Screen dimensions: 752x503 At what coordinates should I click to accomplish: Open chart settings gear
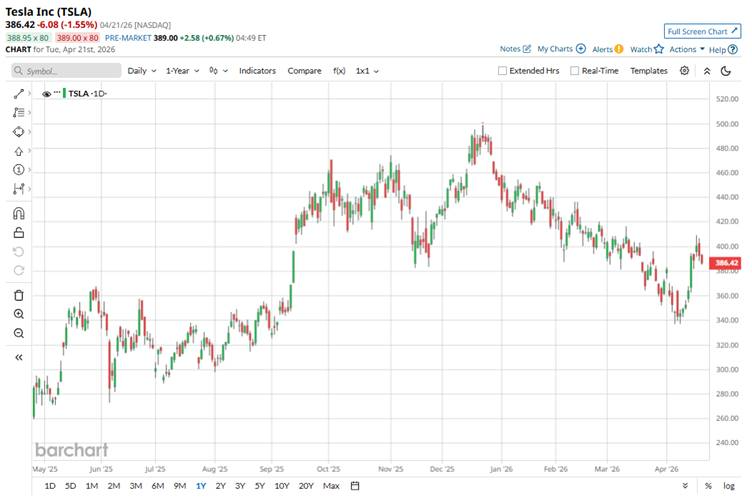pos(684,71)
